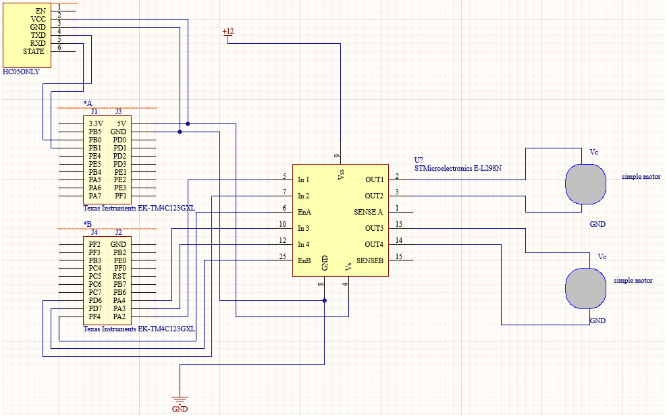Click the SENSE A pin on the L298N
This screenshot has height=418, width=666.
click(369, 211)
